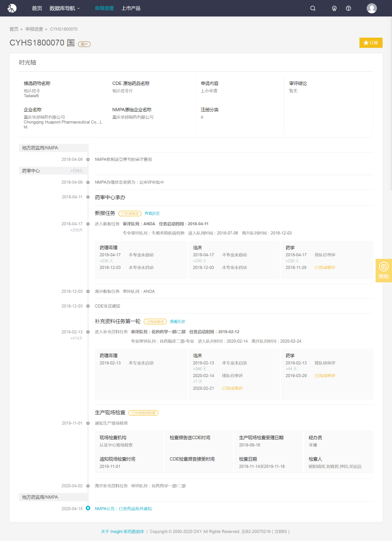
Task: Click 首页 in the breadcrumb trail
Action: coord(14,29)
